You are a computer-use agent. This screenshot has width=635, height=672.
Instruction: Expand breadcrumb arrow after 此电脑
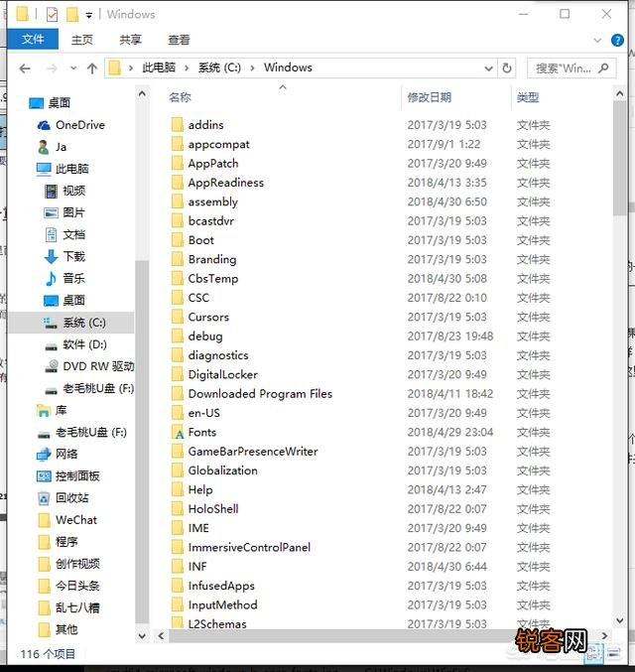187,68
